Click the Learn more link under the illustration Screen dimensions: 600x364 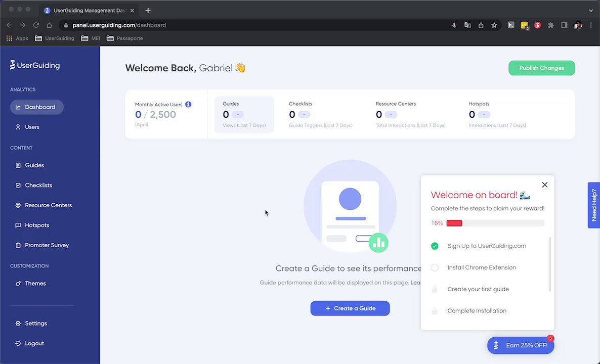(415, 283)
